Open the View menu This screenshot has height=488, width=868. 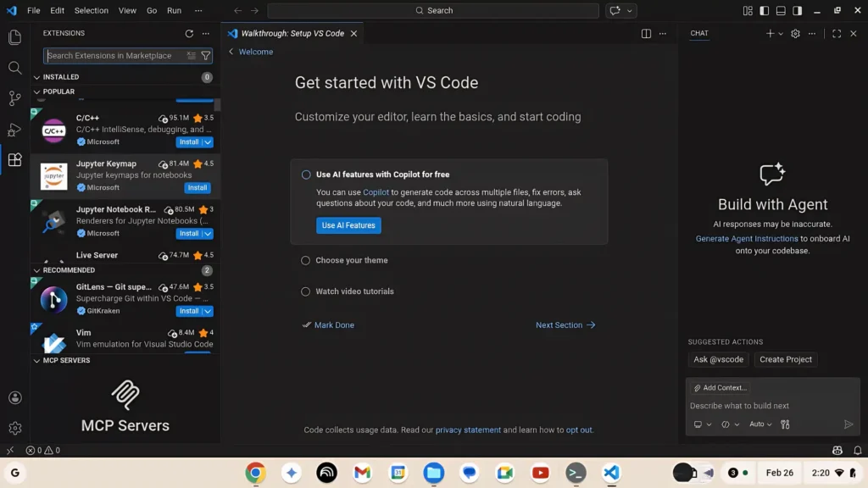(x=127, y=10)
